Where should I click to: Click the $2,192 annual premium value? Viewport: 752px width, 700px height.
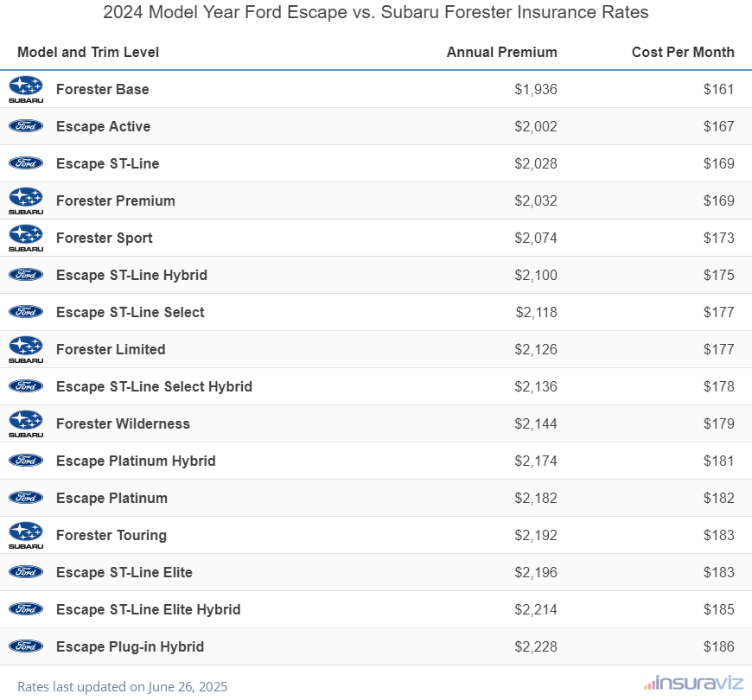point(536,535)
